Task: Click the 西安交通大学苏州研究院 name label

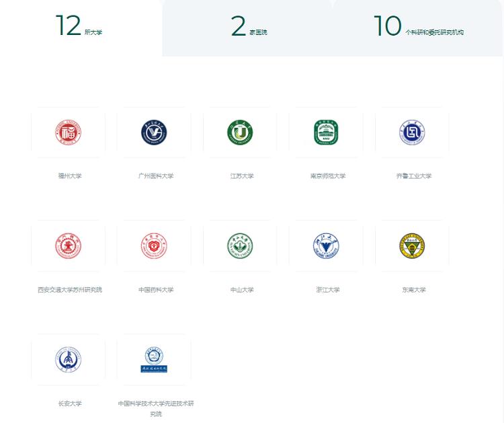Action: (x=70, y=289)
